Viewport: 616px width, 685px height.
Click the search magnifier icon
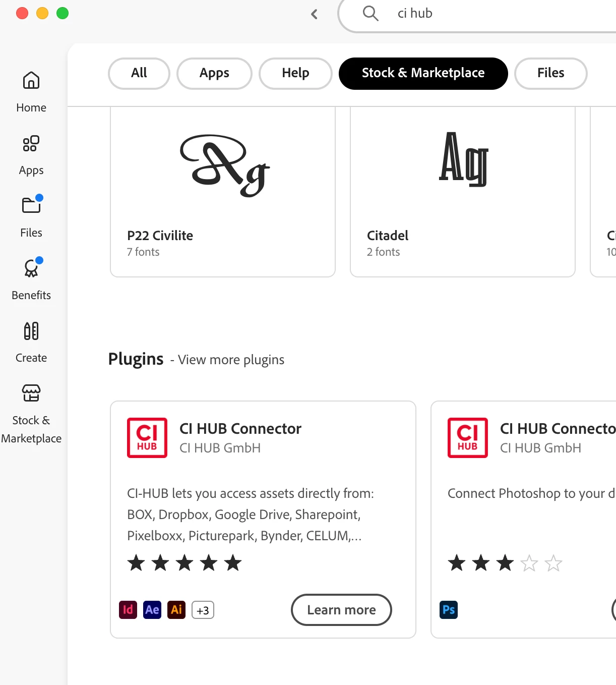point(371,13)
